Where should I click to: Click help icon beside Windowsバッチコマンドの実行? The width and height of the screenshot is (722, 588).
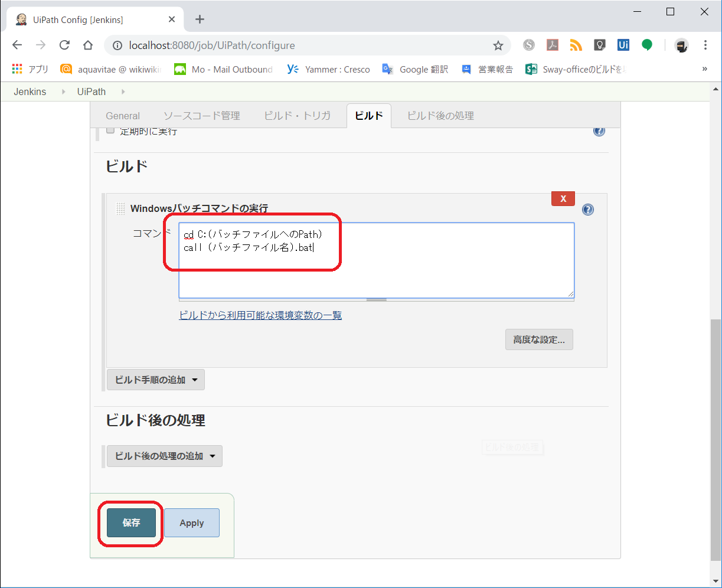click(x=588, y=210)
